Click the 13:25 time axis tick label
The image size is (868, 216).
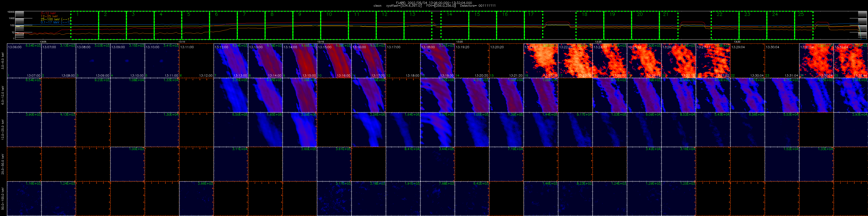tap(598, 41)
